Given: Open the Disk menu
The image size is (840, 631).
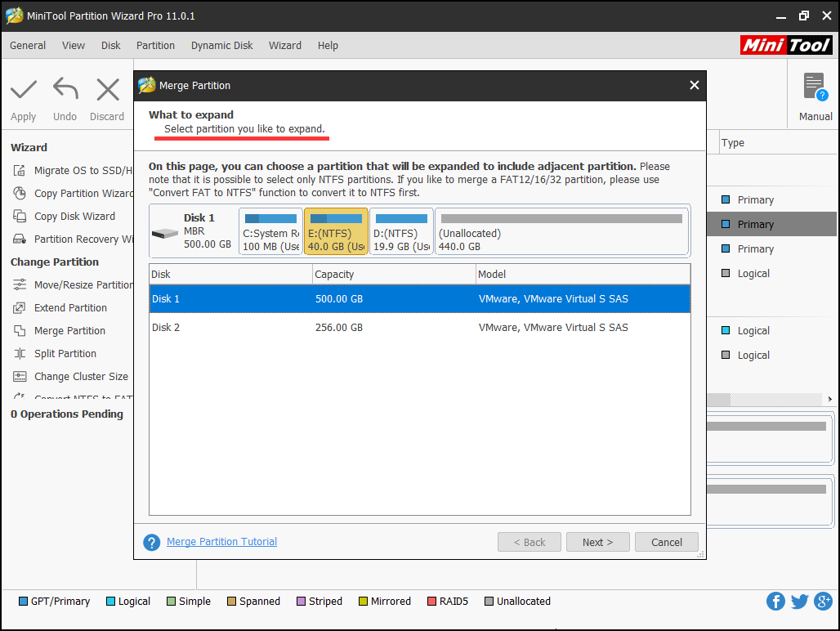Looking at the screenshot, I should tap(111, 46).
